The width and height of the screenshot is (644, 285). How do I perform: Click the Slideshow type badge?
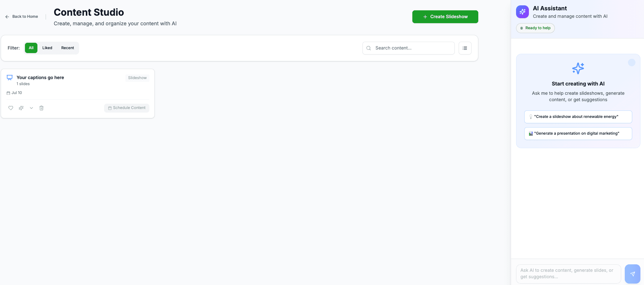(137, 78)
